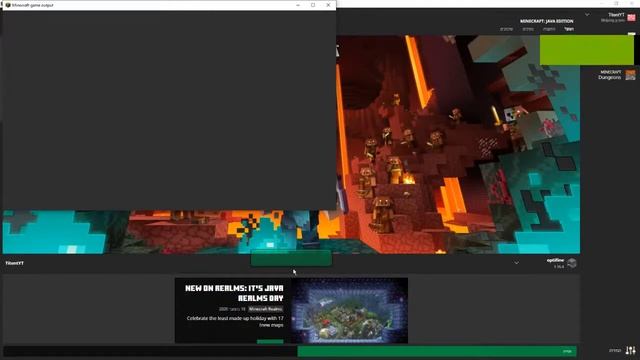Open the launcher settings sliders icon

coord(631,350)
